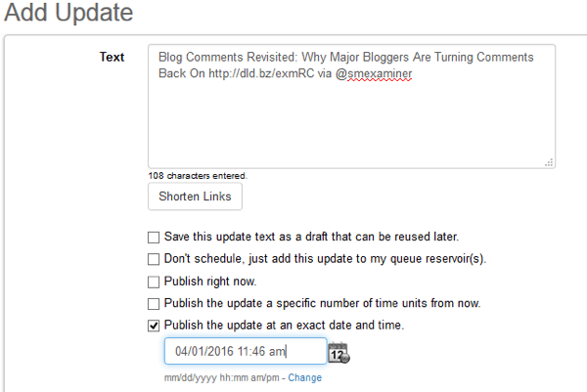Click the Shorten Links button
The width and height of the screenshot is (587, 392).
tap(195, 196)
